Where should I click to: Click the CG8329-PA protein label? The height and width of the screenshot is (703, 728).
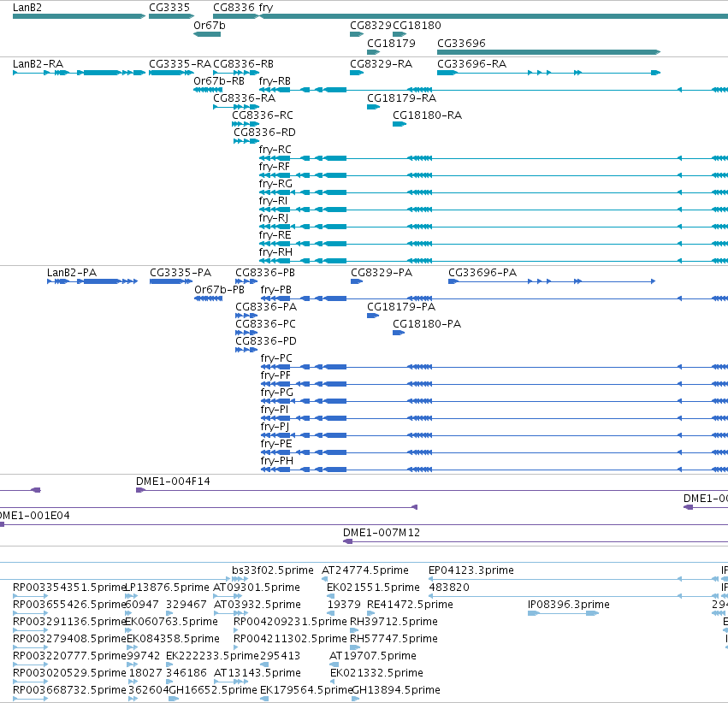coord(382,273)
